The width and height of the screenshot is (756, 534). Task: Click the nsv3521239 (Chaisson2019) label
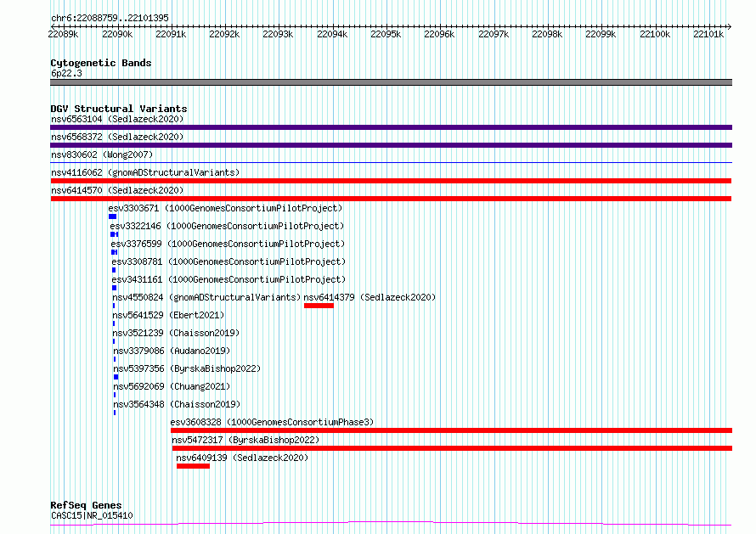pyautogui.click(x=176, y=333)
